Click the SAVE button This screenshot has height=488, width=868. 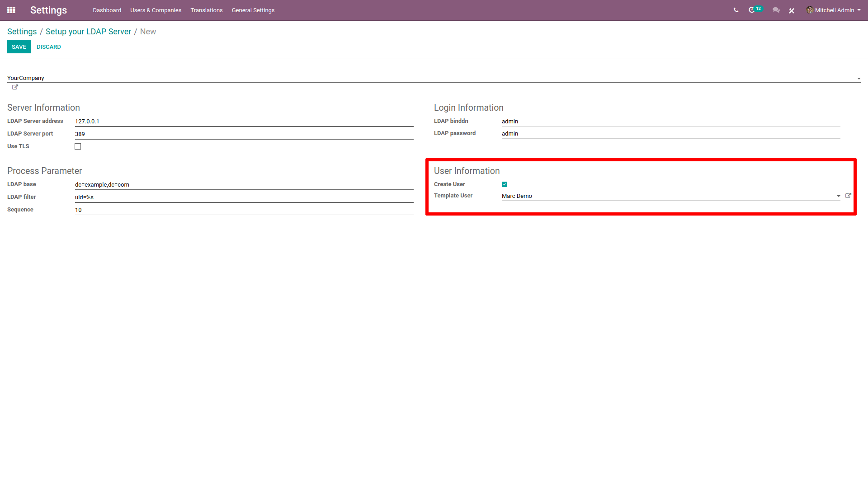[x=19, y=47]
